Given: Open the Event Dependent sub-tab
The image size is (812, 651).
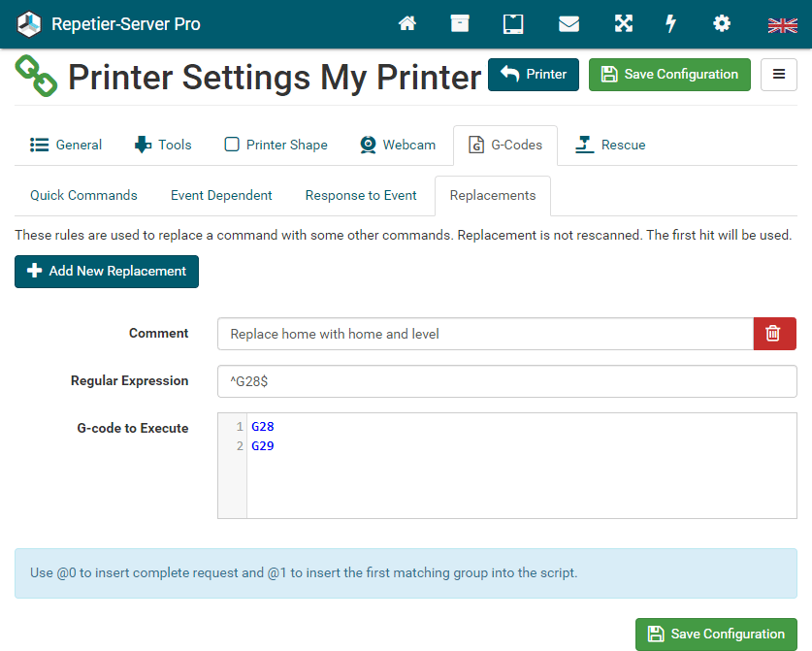Looking at the screenshot, I should [221, 195].
